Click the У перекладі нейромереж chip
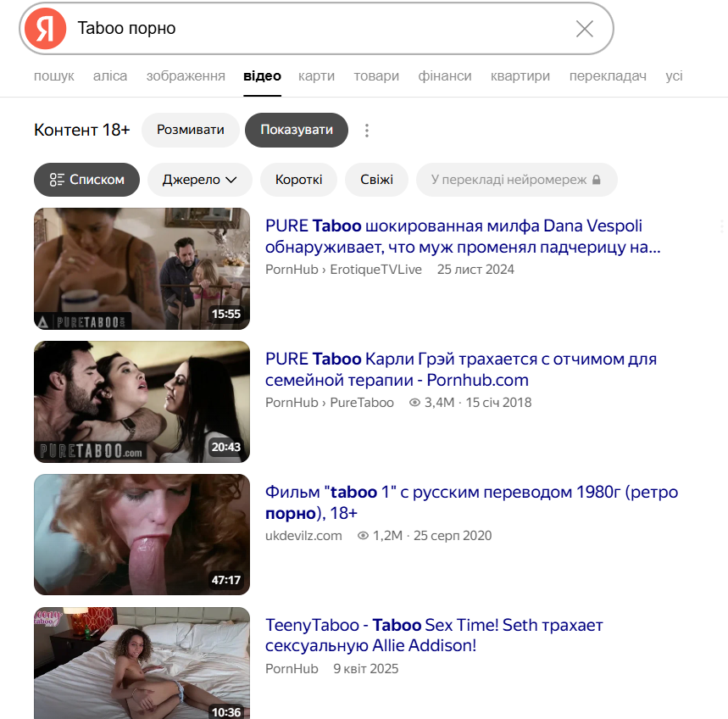Screen dimensions: 728x719 [517, 180]
